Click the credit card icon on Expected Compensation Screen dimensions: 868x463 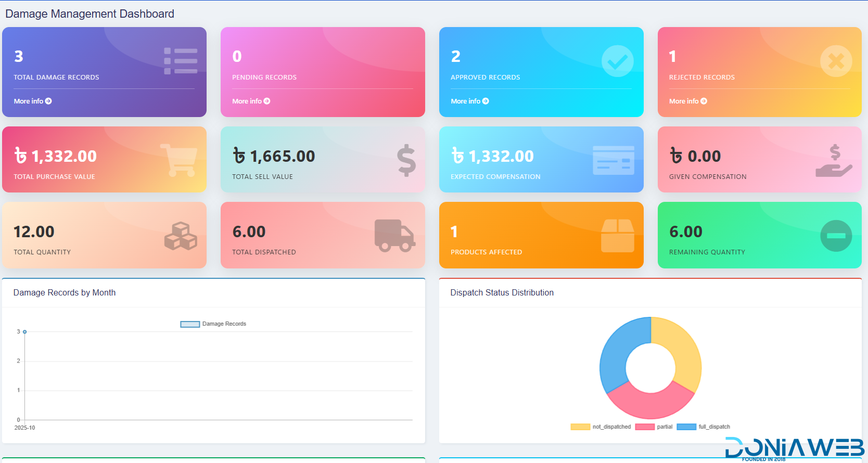coord(614,160)
